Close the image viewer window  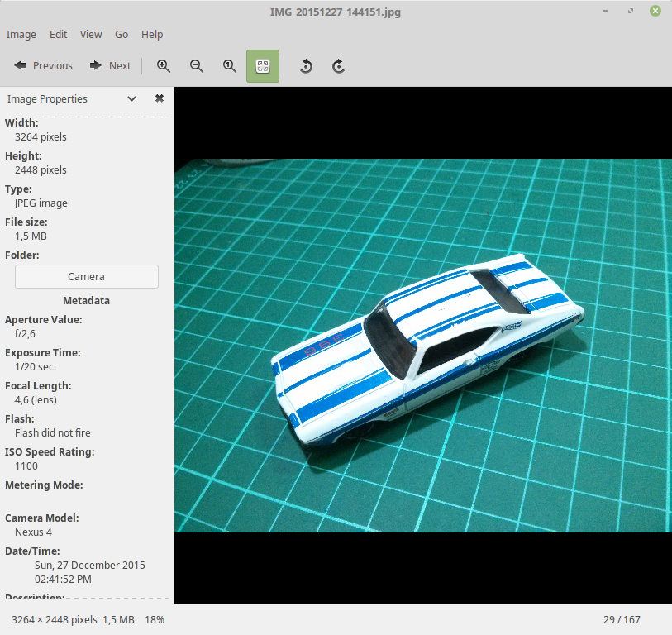[x=655, y=11]
